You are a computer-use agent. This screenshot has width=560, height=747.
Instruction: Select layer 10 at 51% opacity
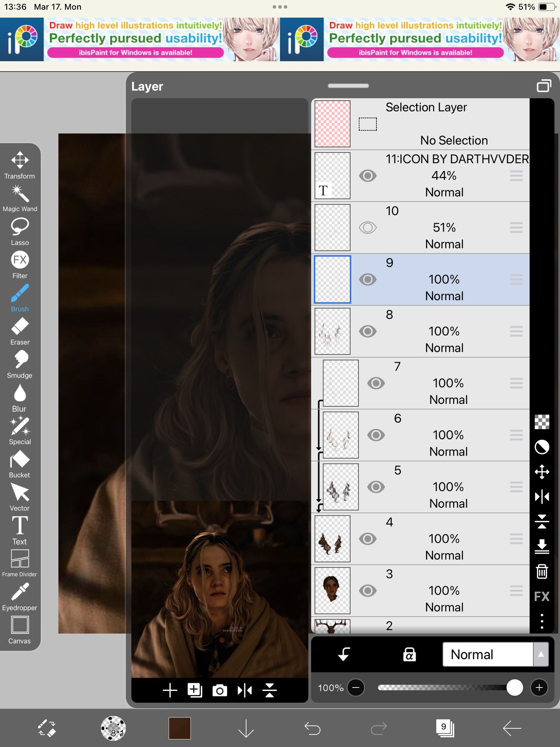420,228
